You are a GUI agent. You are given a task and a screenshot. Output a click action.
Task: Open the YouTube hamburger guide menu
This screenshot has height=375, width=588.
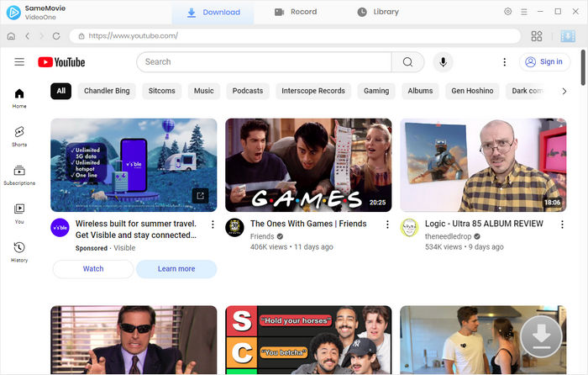(19, 61)
